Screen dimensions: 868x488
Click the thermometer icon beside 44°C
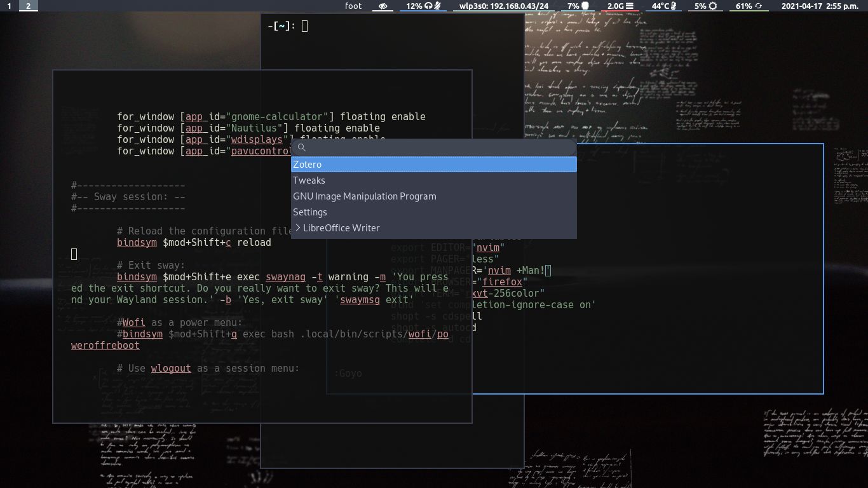[673, 6]
